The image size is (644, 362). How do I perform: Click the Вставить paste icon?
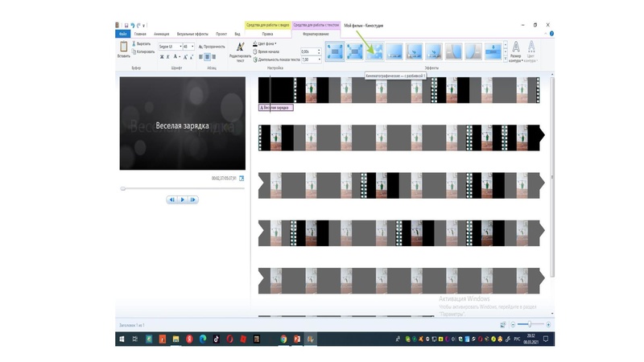[x=123, y=47]
